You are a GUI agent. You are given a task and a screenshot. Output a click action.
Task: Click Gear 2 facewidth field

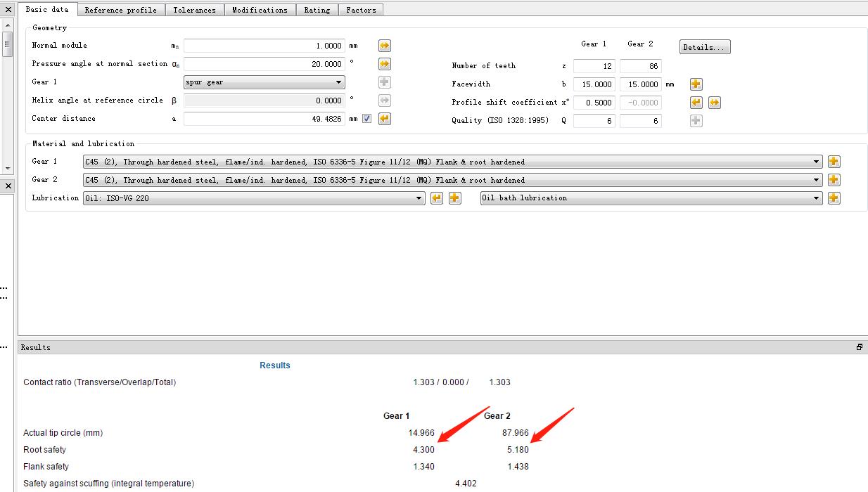click(x=641, y=84)
